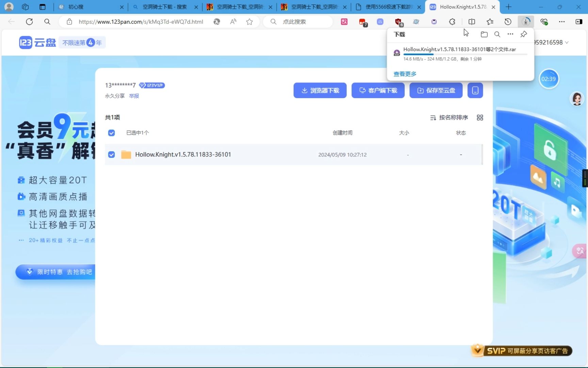Click the read aloud icon in the address bar
Viewport: 588px width, 368px height.
point(233,21)
